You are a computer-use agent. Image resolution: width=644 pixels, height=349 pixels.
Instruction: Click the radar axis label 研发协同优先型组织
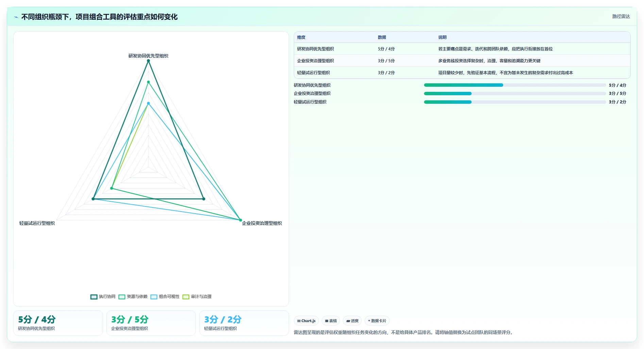pos(148,56)
